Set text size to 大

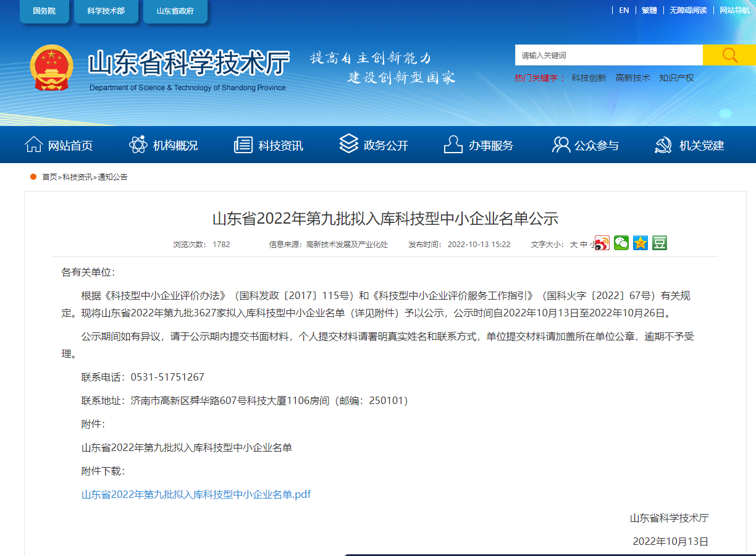573,245
